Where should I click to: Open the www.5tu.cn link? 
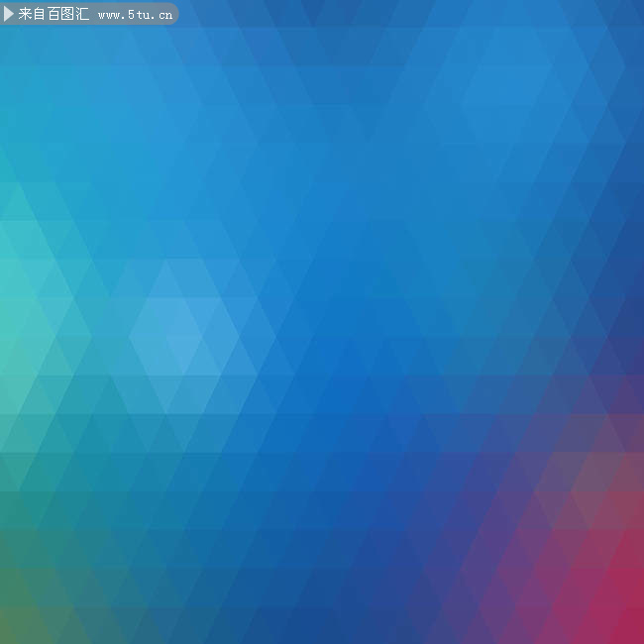pos(136,15)
